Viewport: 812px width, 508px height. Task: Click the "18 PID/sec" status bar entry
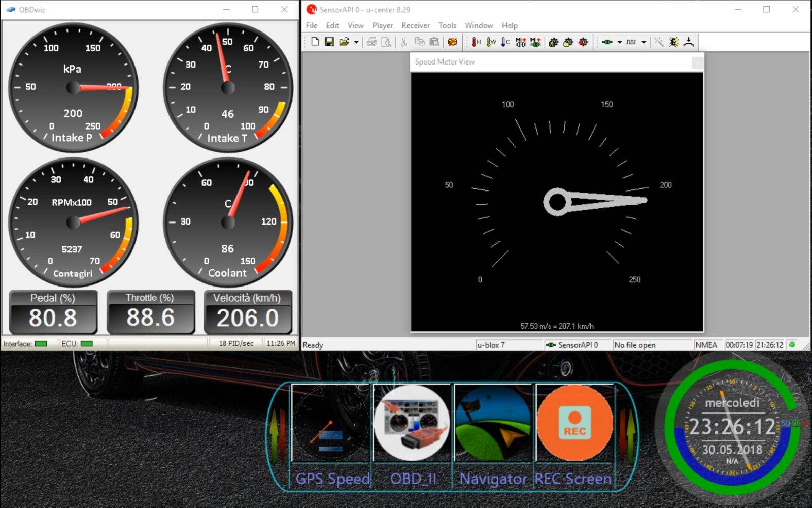pos(236,343)
